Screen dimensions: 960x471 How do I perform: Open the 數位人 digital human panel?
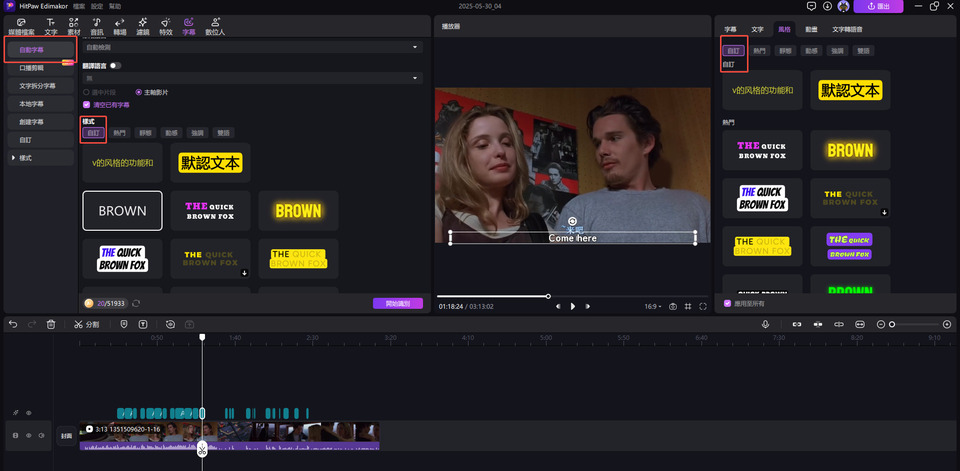(215, 26)
